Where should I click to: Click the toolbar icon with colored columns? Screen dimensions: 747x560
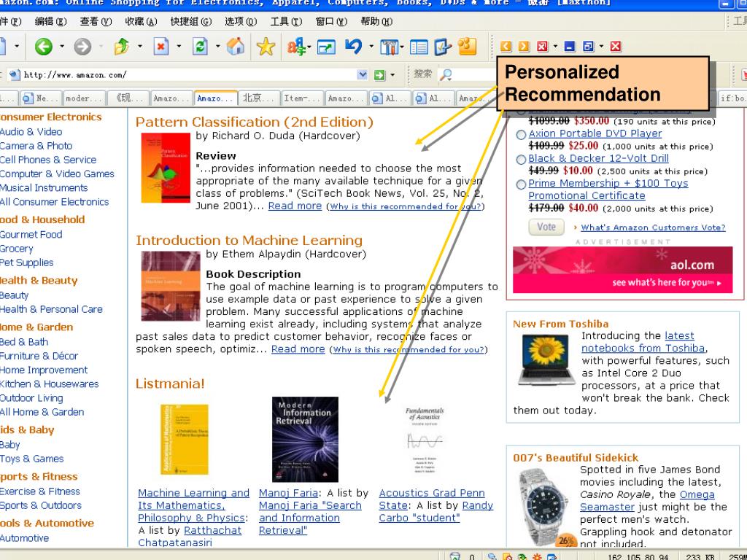coord(389,47)
